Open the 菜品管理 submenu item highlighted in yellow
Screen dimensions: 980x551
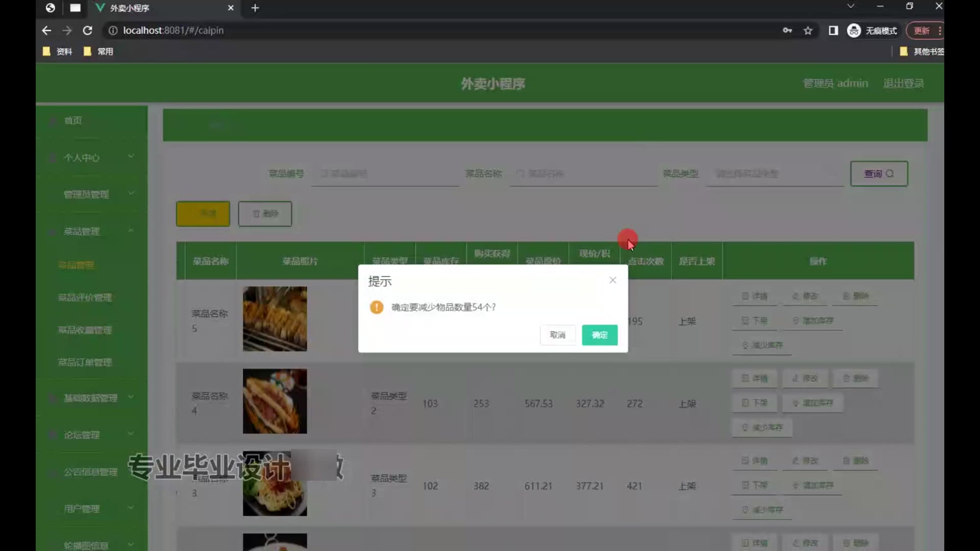pos(76,265)
